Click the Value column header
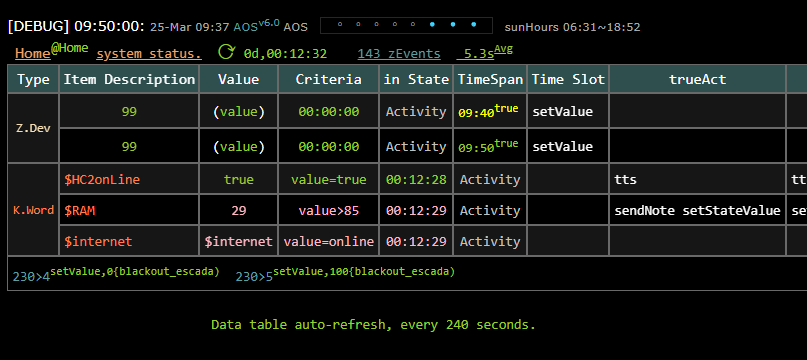Viewport: 807px width, 360px height. pyautogui.click(x=238, y=79)
